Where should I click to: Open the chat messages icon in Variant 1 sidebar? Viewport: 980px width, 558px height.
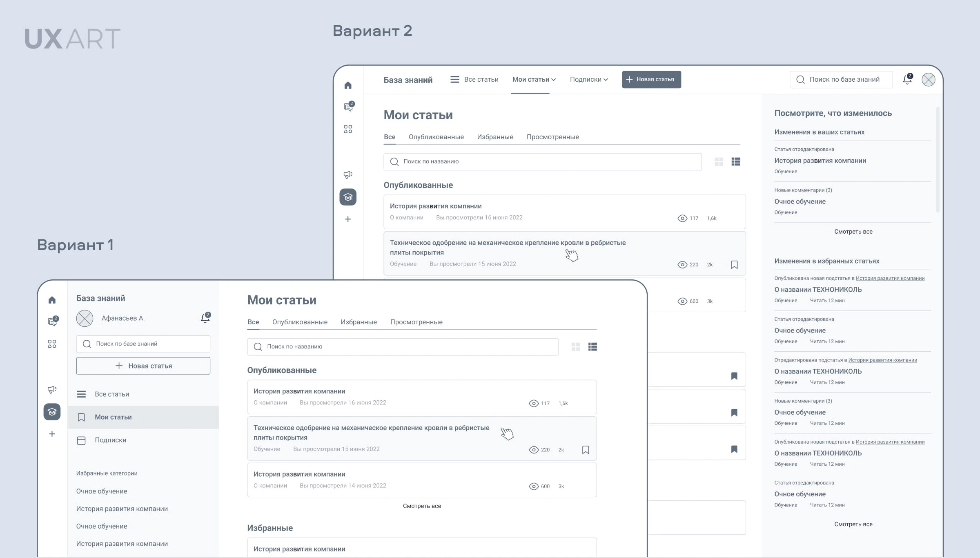click(52, 321)
